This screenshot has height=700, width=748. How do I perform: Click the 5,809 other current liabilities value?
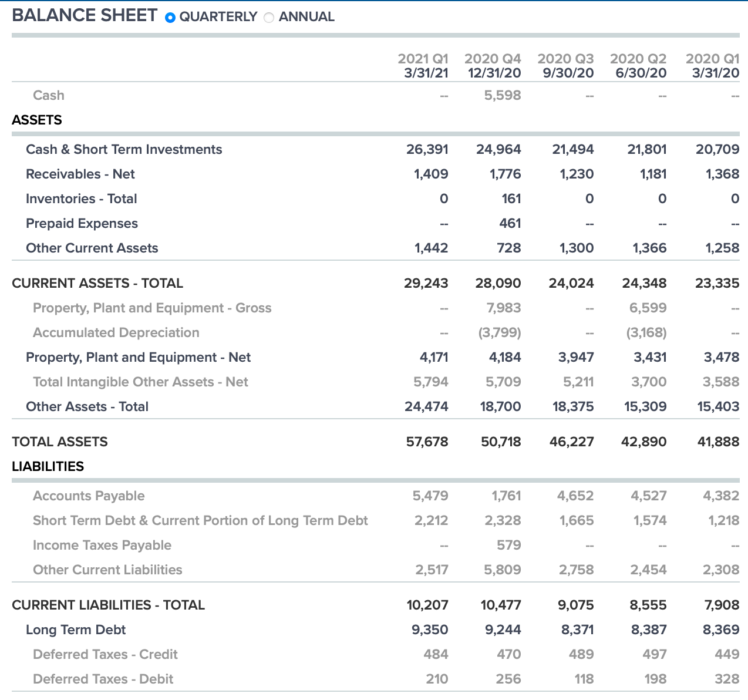pos(503,570)
